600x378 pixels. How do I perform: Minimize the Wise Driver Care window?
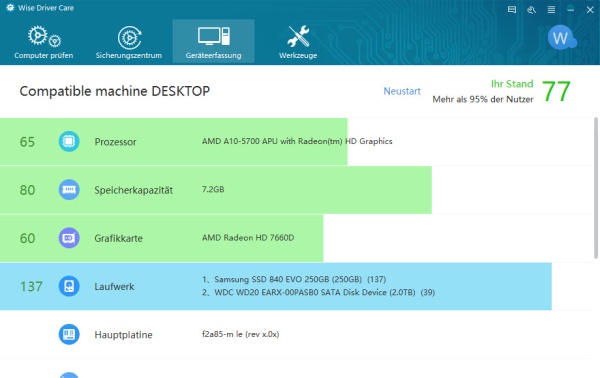pyautogui.click(x=571, y=10)
